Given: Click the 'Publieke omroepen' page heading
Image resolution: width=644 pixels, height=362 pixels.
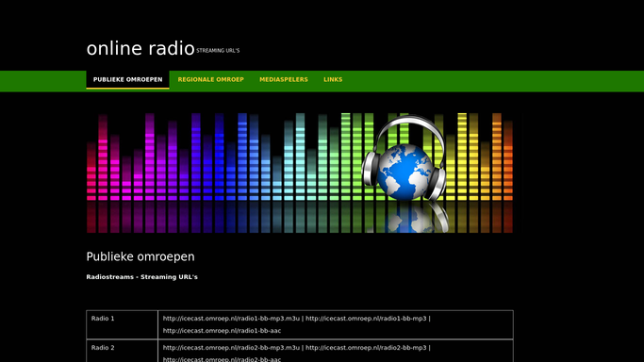Looking at the screenshot, I should tap(140, 256).
